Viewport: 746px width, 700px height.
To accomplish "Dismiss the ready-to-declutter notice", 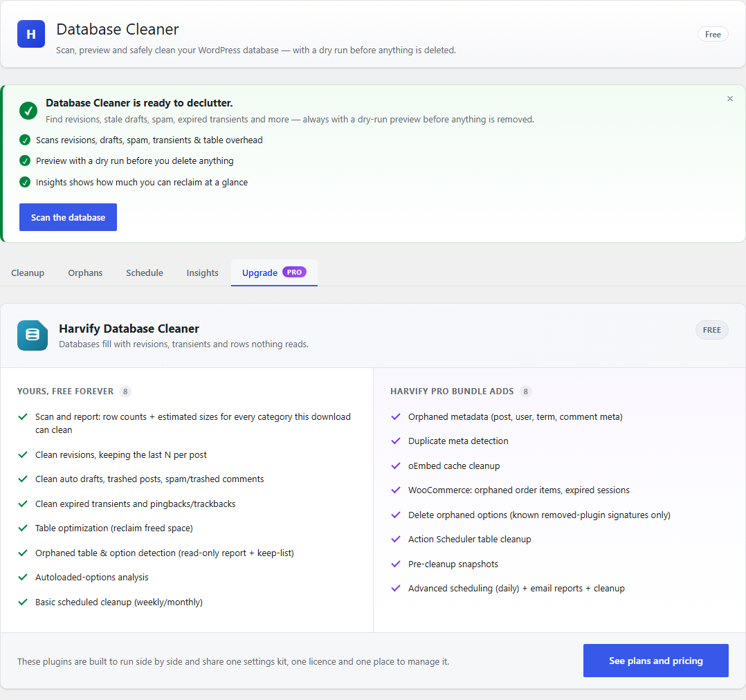I will (729, 98).
